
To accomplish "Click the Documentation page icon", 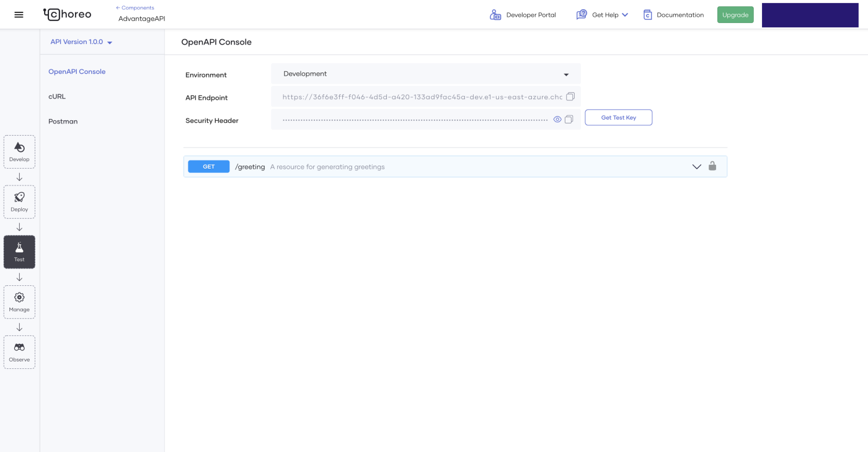I will tap(647, 15).
